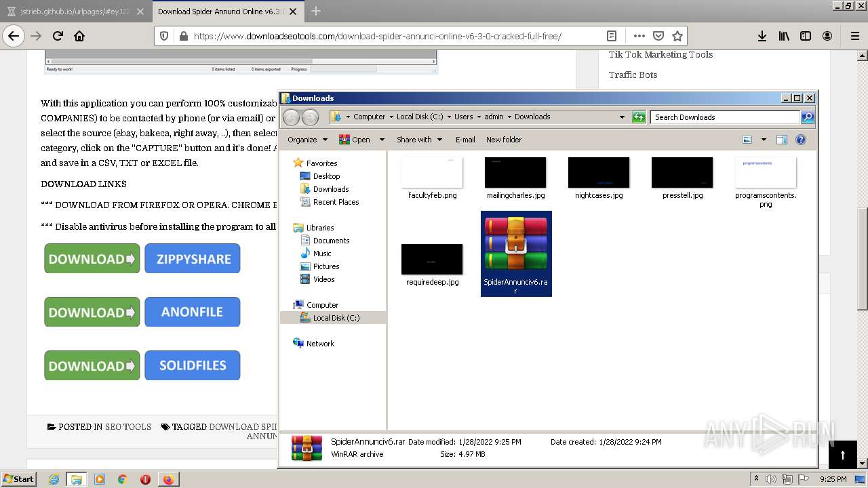Click Firefox back navigation arrow
The image size is (868, 488).
pos(14,36)
